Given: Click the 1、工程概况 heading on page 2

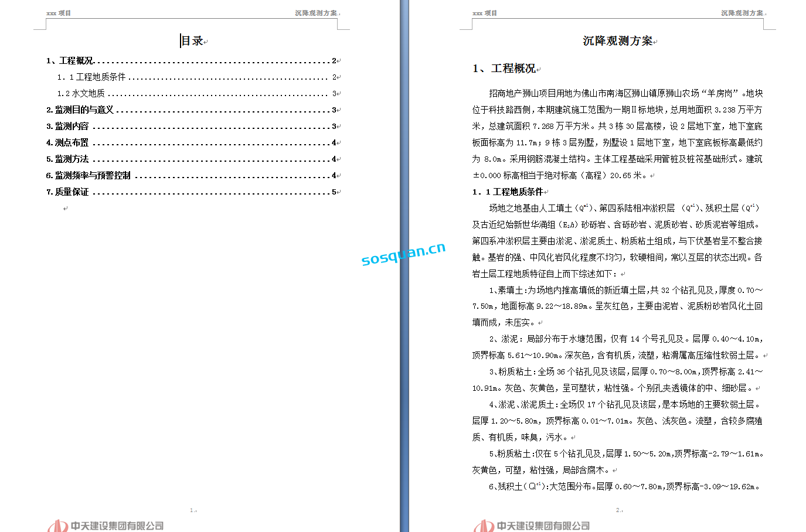Looking at the screenshot, I should tap(504, 69).
